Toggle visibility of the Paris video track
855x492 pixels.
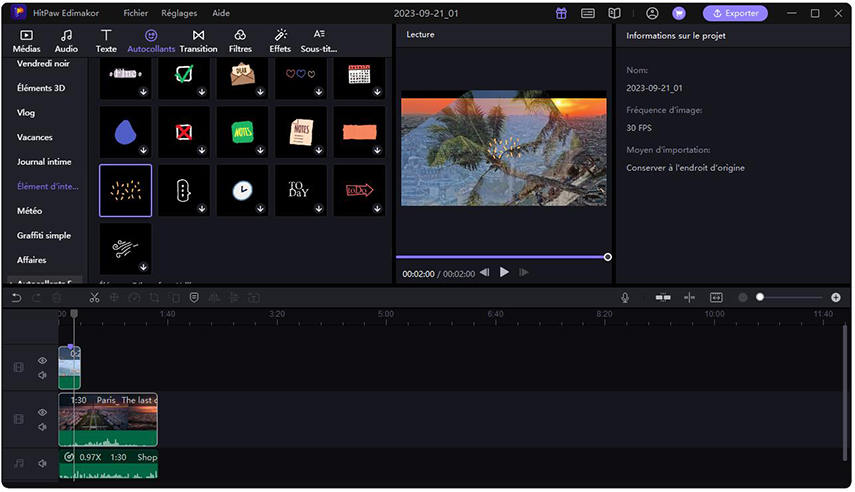point(42,412)
